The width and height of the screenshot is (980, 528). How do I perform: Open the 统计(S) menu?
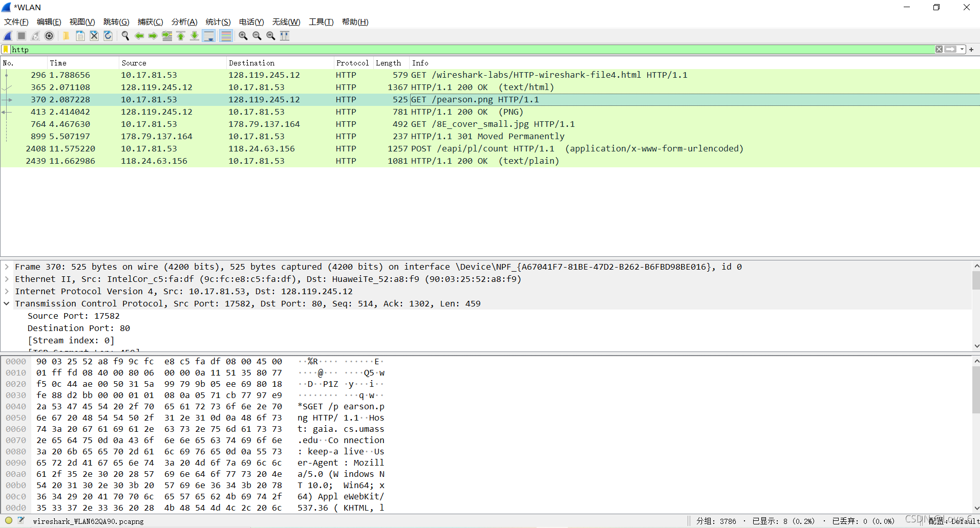[218, 22]
